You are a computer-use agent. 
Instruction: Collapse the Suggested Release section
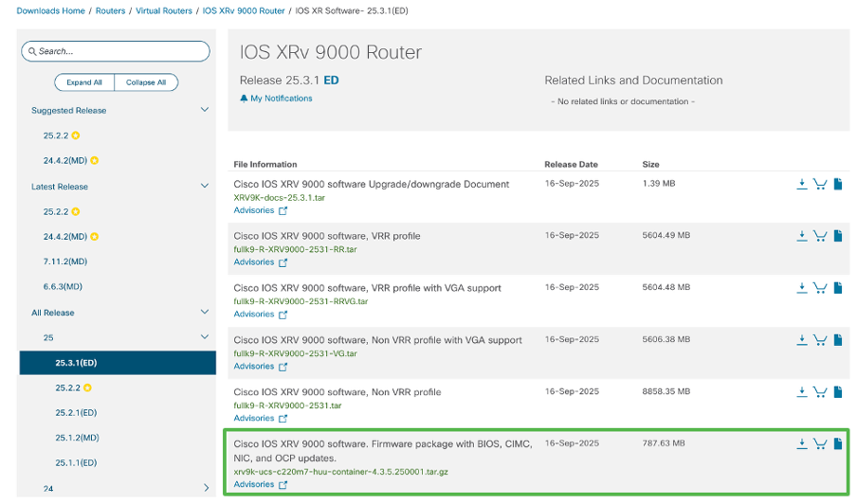click(x=205, y=110)
